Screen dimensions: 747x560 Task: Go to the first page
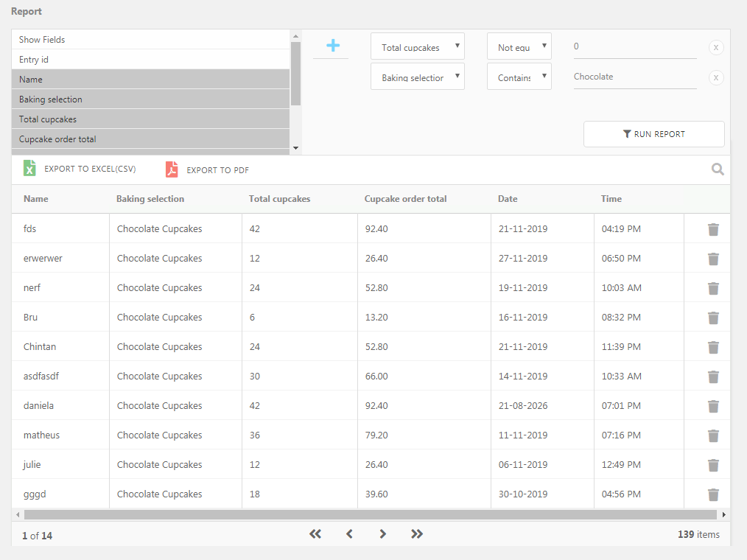[x=315, y=533]
